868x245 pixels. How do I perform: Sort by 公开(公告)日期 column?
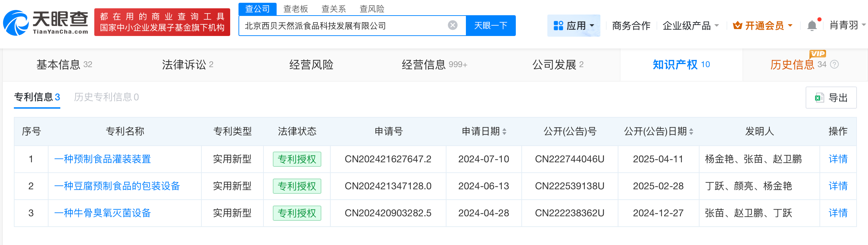(691, 131)
